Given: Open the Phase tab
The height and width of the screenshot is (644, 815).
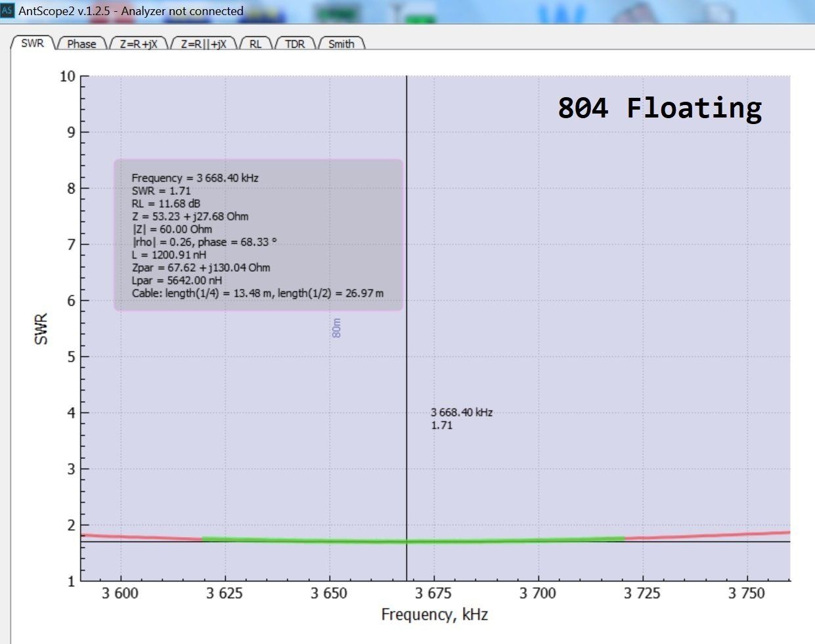Looking at the screenshot, I should click(81, 44).
